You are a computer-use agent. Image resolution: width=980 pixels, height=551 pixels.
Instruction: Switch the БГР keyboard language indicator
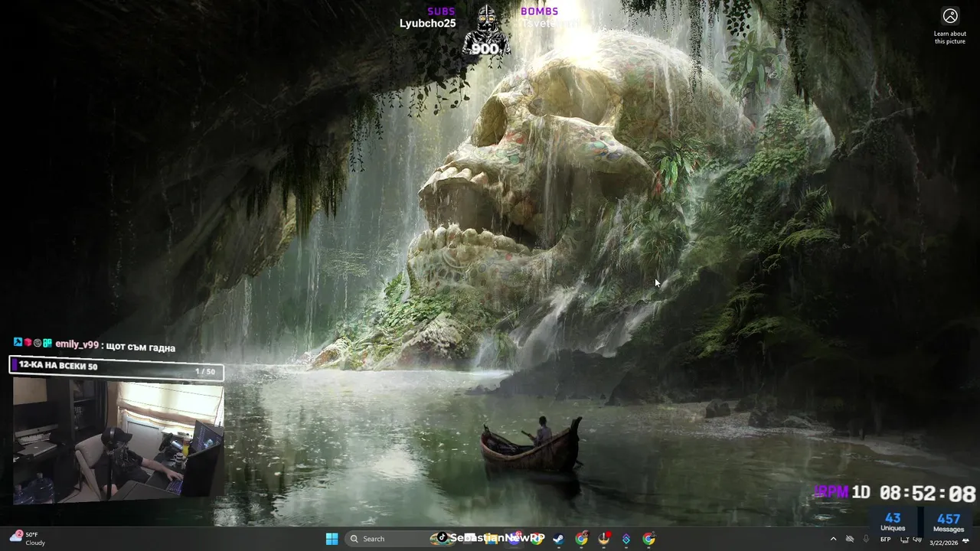click(x=886, y=540)
